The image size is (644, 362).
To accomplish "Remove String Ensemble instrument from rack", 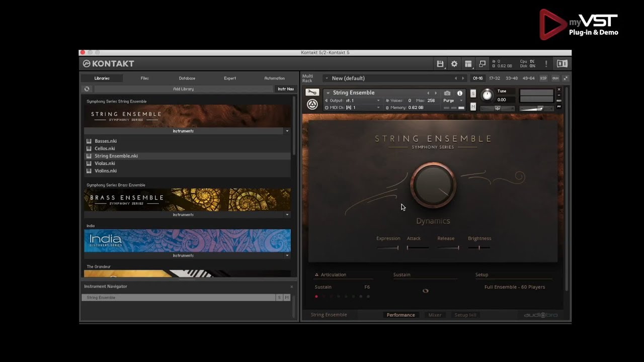I will tap(559, 89).
